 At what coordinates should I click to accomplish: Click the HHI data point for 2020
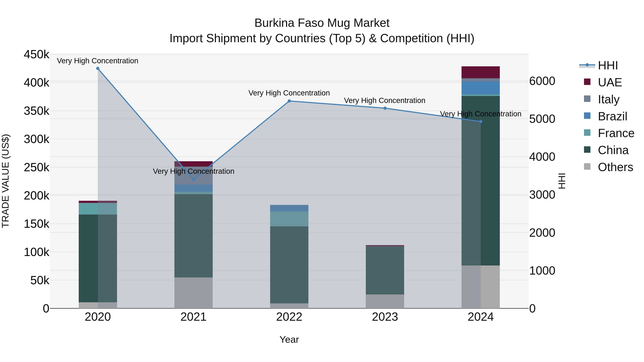98,68
